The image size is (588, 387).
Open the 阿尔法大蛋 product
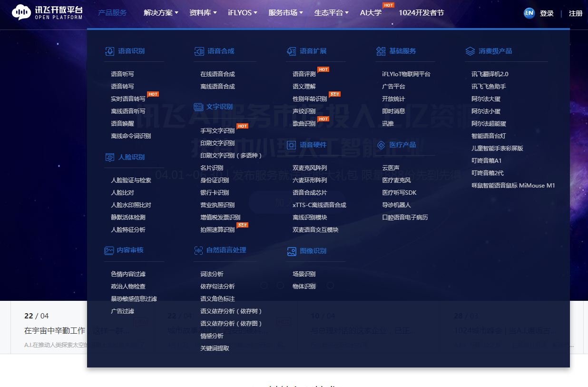tap(486, 99)
